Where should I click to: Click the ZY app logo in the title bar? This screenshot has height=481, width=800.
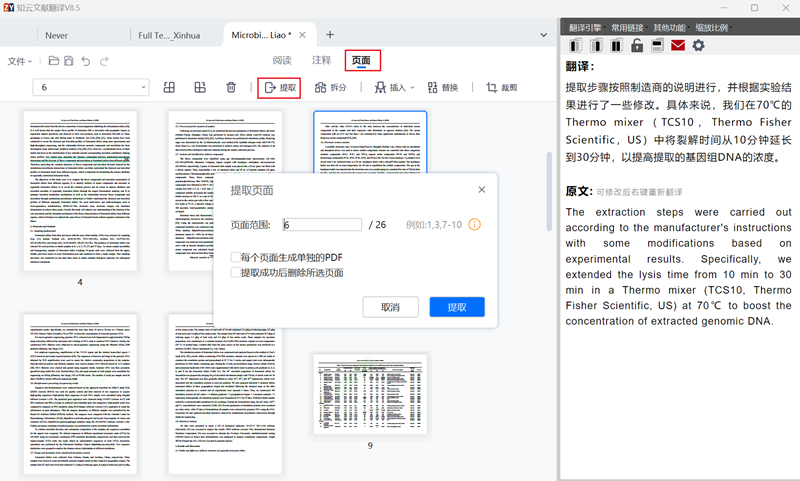coord(9,8)
